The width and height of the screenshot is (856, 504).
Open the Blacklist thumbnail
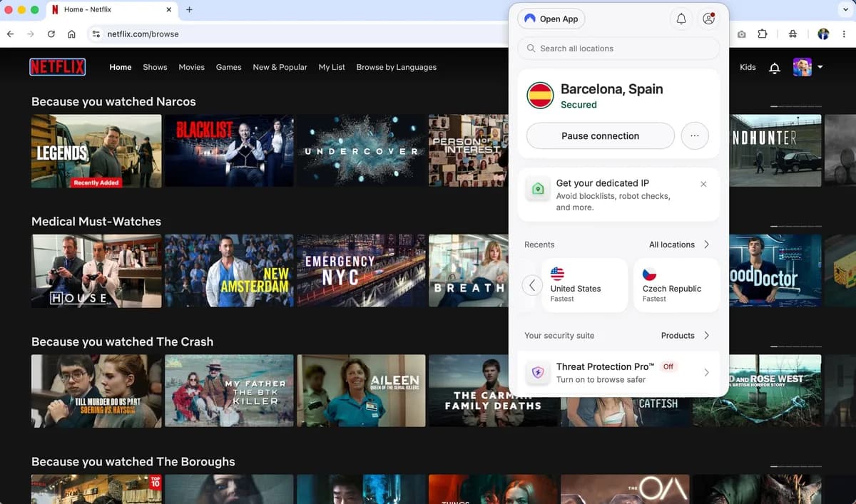coord(229,151)
